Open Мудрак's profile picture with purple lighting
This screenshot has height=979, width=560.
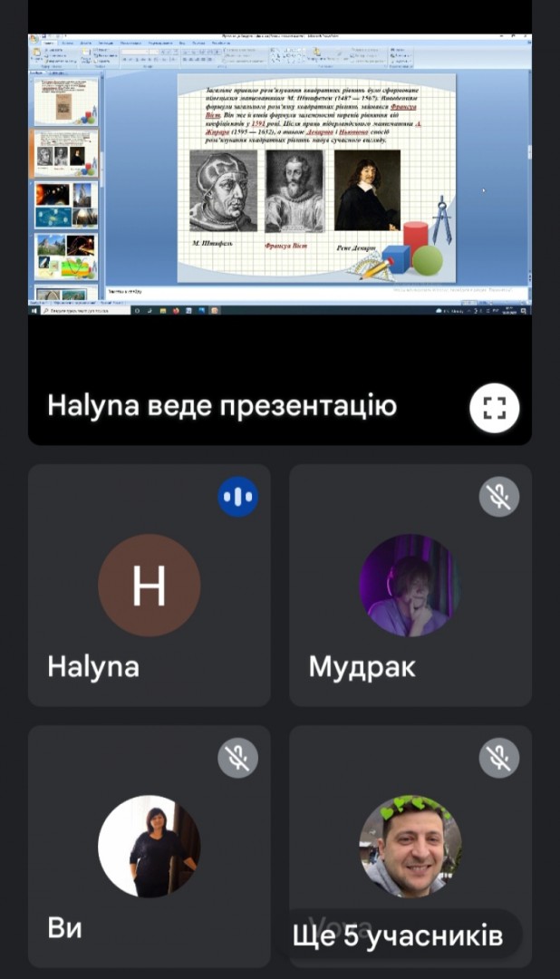tap(410, 585)
